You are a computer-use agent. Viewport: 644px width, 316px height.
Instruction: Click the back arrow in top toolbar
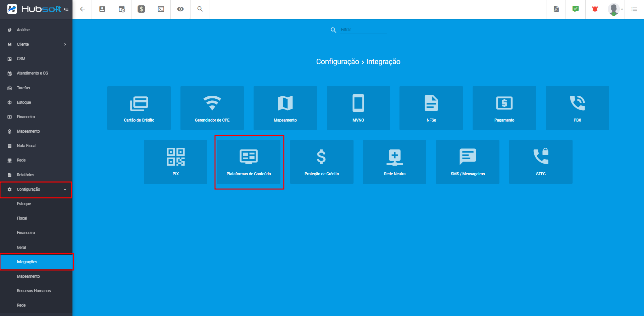(83, 9)
